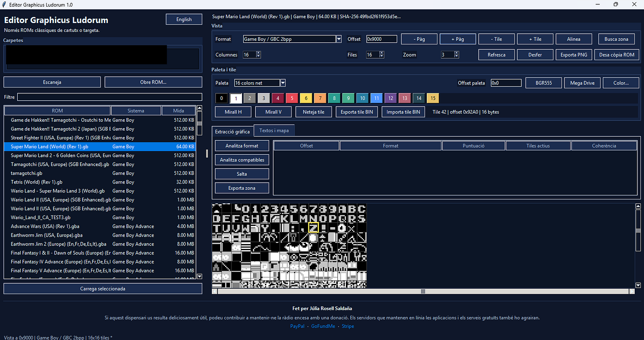Click the Puntuació results column header
The height and width of the screenshot is (340, 644).
point(474,145)
